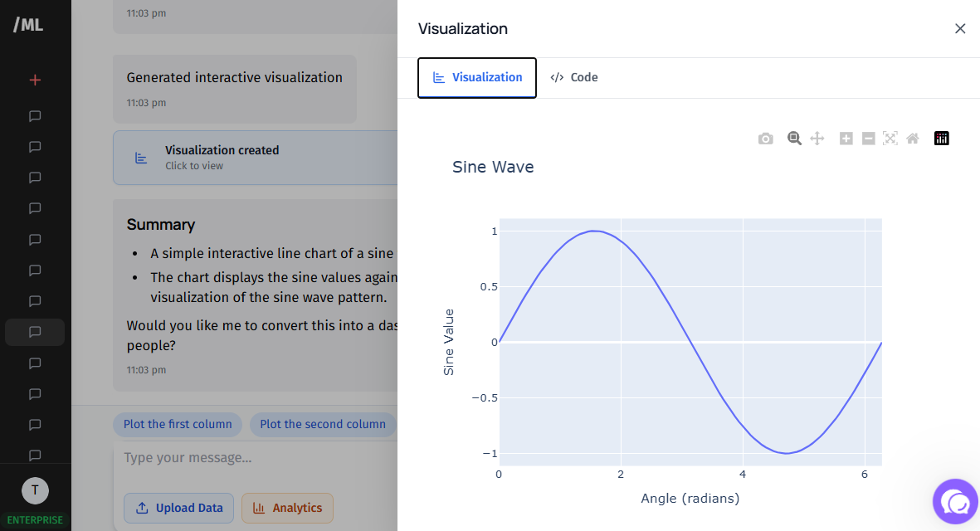Open the user avatar "T" profile
Screen dimensions: 980x531
[x=35, y=490]
